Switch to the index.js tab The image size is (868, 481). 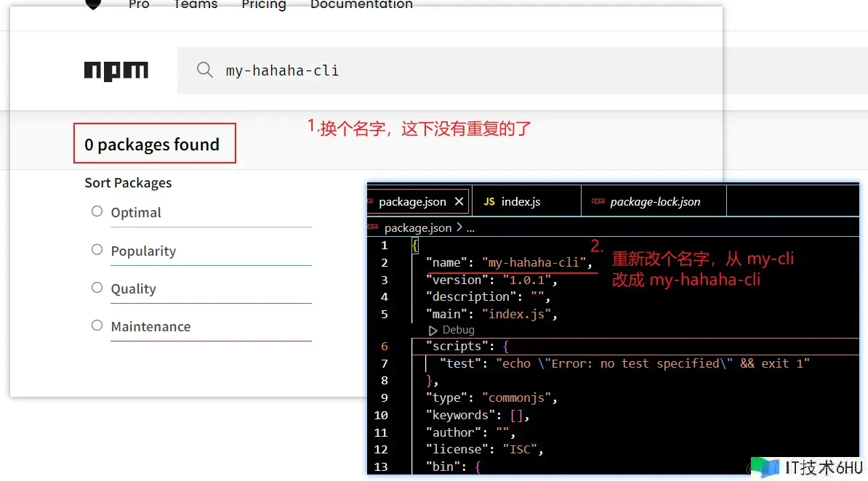coord(526,201)
